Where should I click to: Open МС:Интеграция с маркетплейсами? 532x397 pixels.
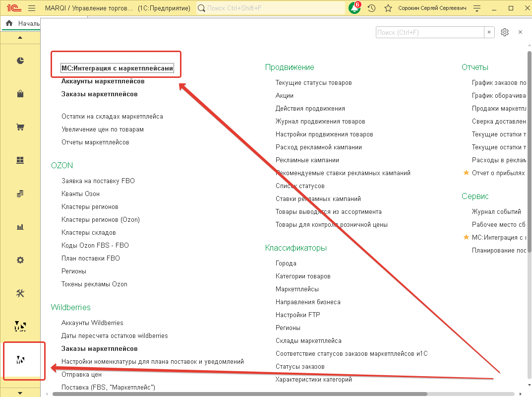[117, 68]
